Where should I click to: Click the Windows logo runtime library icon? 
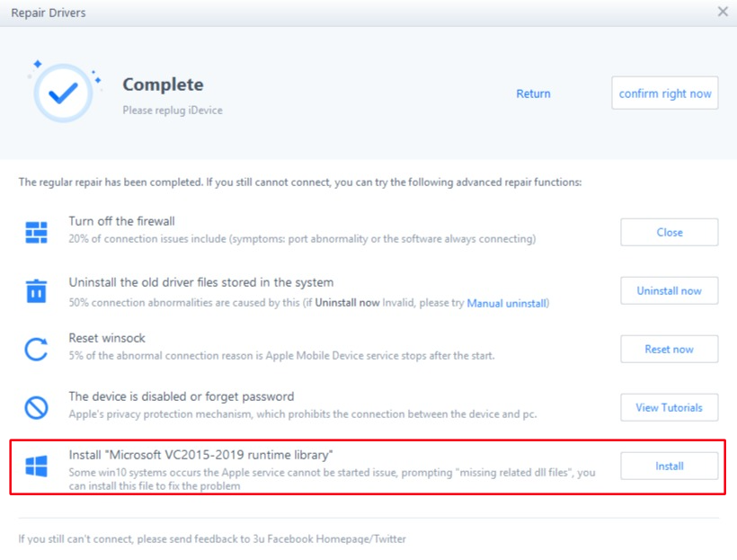(x=36, y=466)
